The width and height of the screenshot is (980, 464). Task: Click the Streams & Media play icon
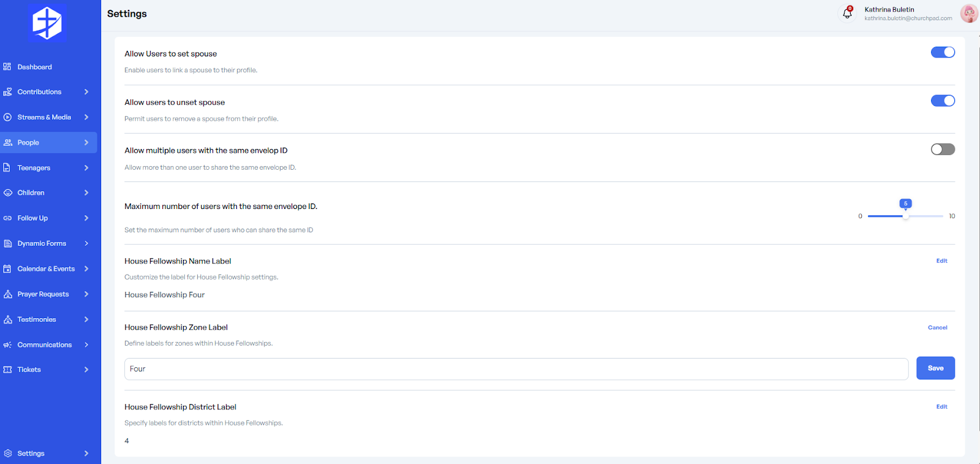pyautogui.click(x=7, y=117)
